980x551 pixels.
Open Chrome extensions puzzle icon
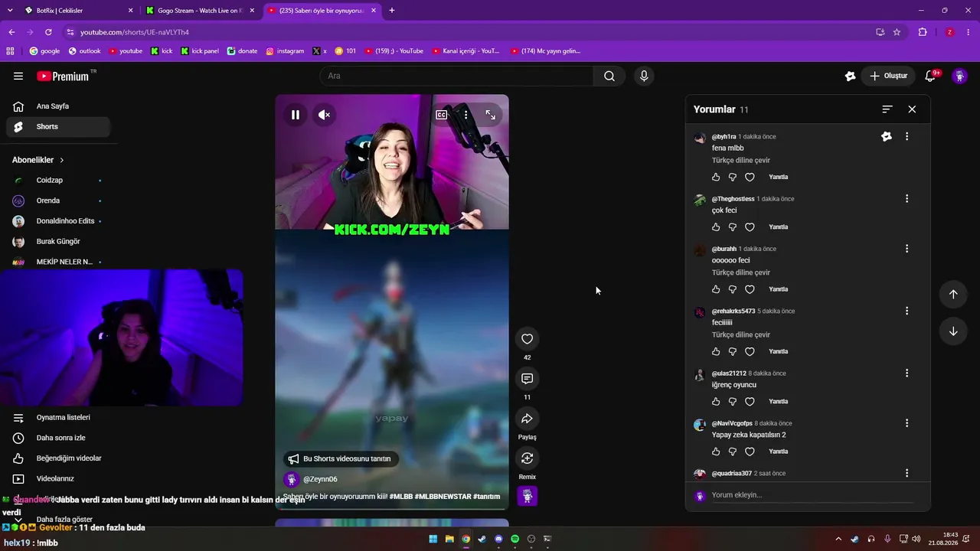click(x=923, y=32)
